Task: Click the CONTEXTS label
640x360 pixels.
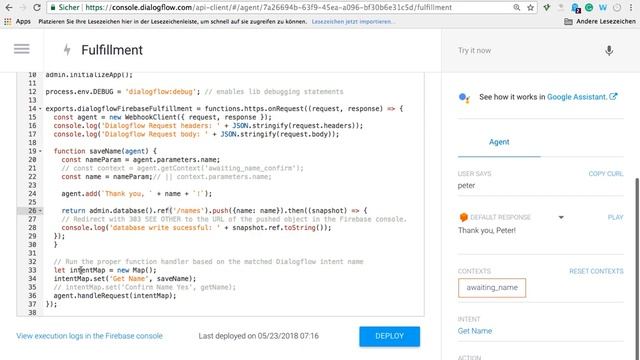Action: [x=474, y=271]
